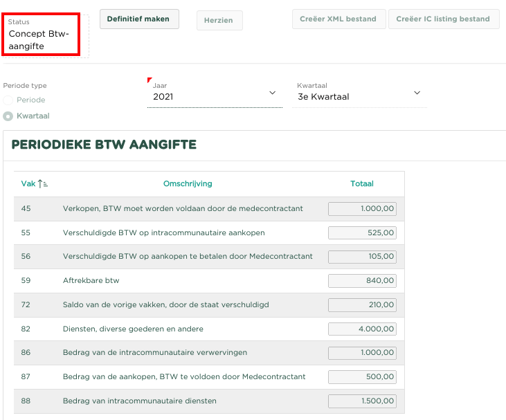
Task: Select the Periode radio button
Action: tap(8, 100)
